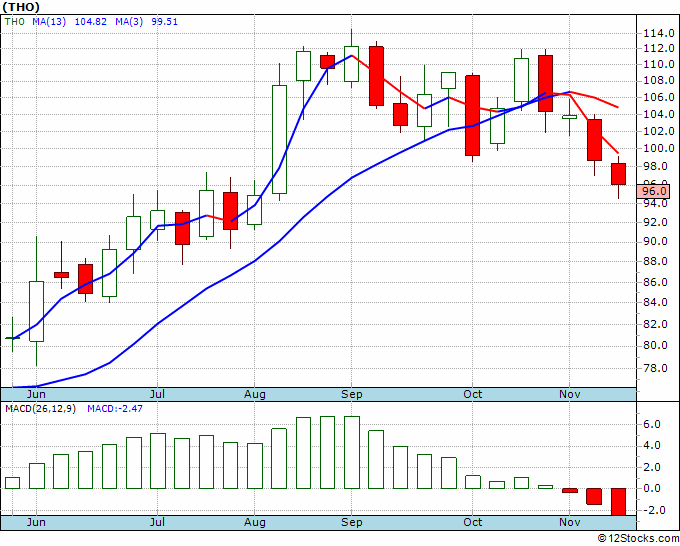
Task: Click Jun on the MACD panel time axis
Action: [x=36, y=522]
